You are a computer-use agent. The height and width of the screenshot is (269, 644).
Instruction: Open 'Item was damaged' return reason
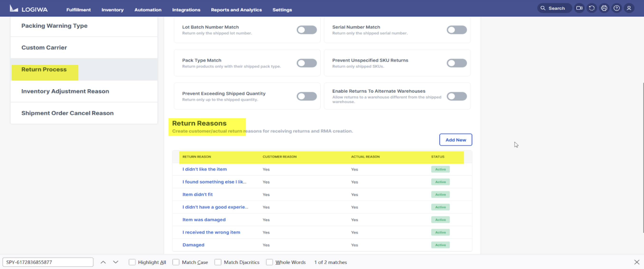[204, 220]
